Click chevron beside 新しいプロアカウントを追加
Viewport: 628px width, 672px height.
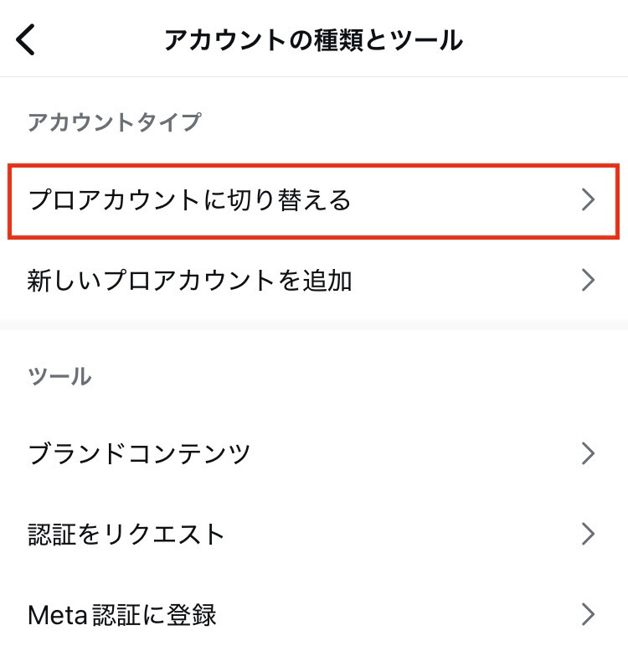coord(588,280)
